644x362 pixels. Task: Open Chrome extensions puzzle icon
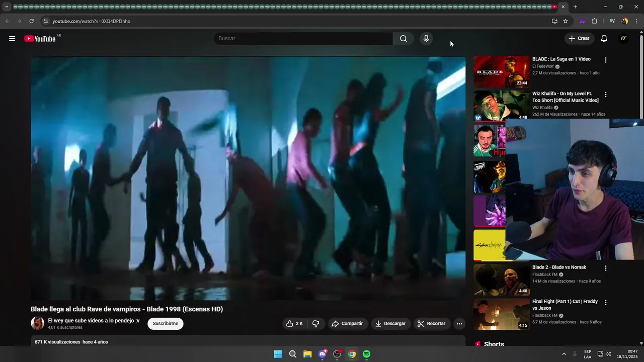[594, 21]
